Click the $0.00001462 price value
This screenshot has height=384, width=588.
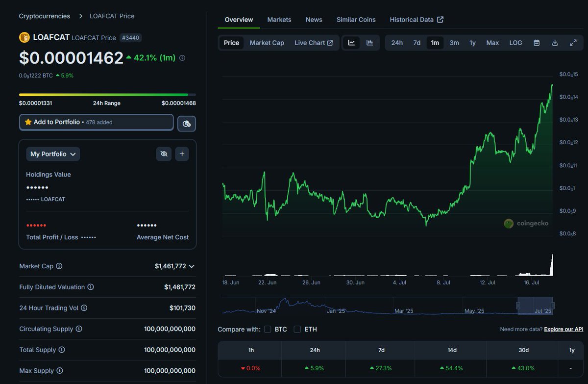71,58
